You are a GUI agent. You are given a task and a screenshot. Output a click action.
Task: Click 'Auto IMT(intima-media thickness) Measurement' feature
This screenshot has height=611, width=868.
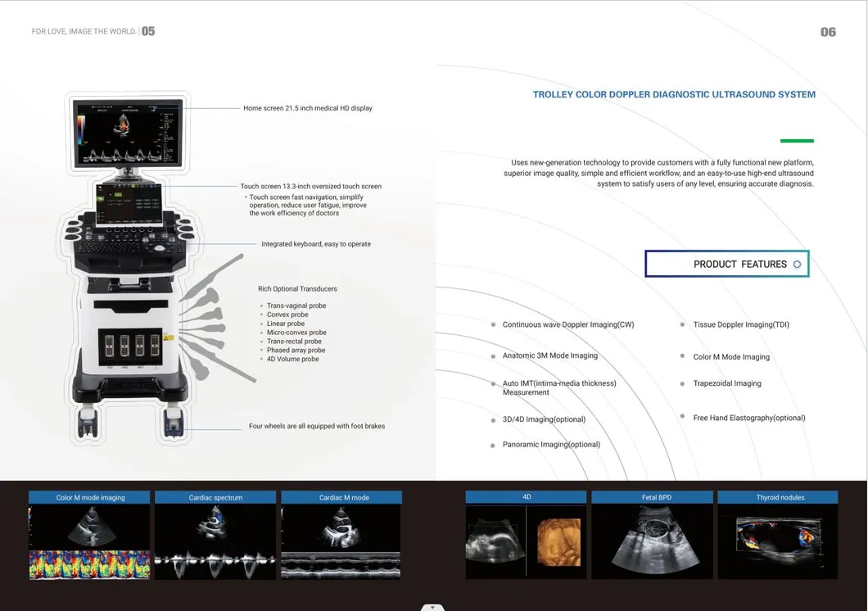(x=559, y=387)
